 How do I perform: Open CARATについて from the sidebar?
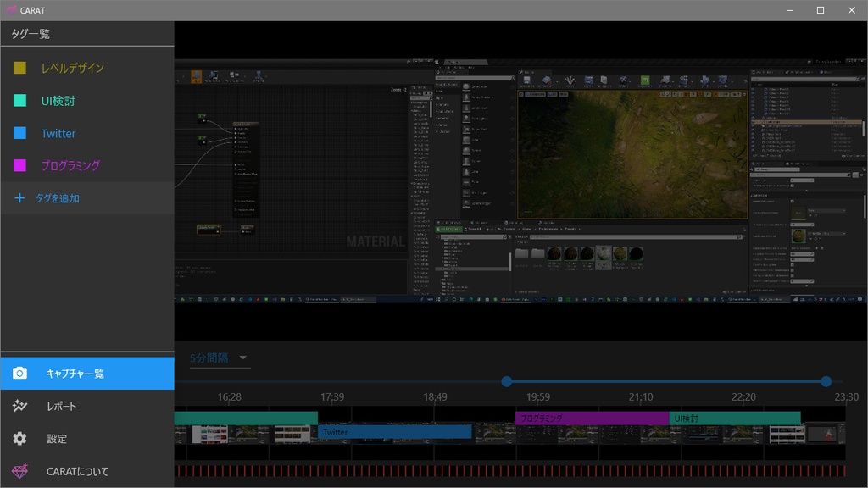[77, 471]
